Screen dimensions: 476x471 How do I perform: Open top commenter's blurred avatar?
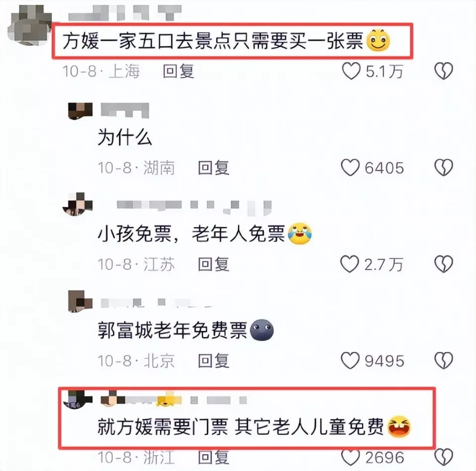pyautogui.click(x=30, y=25)
